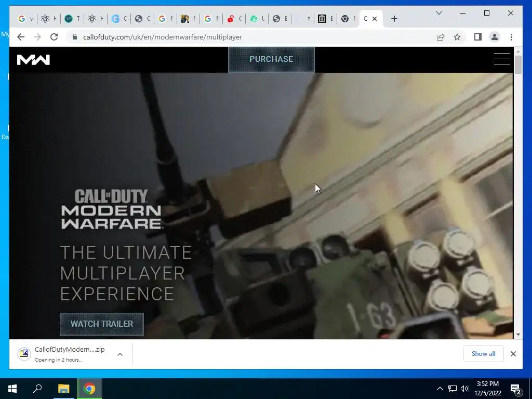Open the browser side panel
The height and width of the screenshot is (399, 532).
tap(478, 37)
